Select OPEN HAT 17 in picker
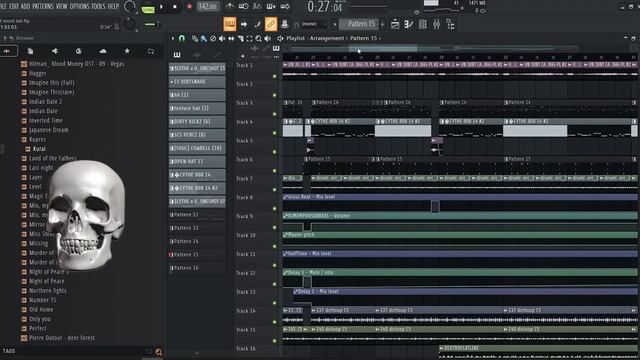This screenshot has height=360, width=640. point(198,162)
